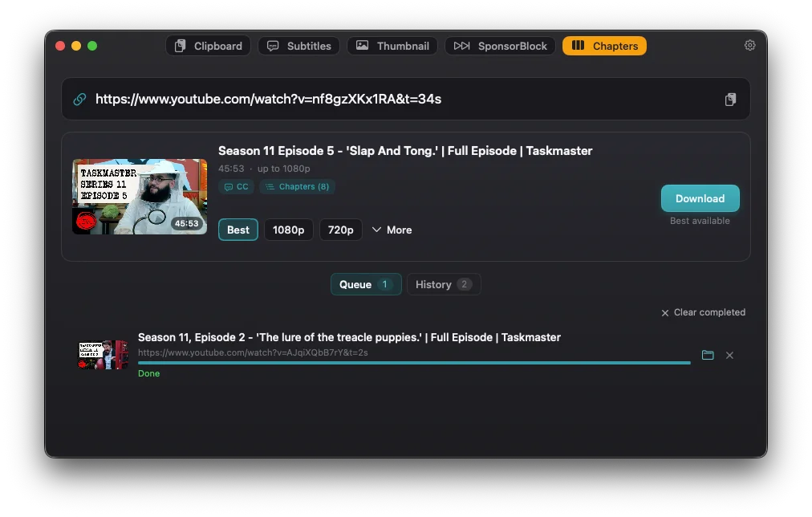
Task: Click the Chapters (8) badge
Action: pyautogui.click(x=297, y=186)
